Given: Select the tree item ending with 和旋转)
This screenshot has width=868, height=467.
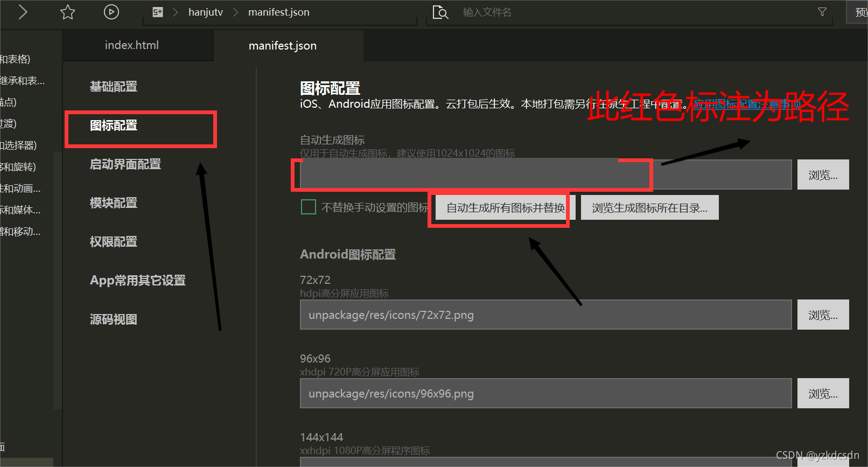Looking at the screenshot, I should coord(18,167).
